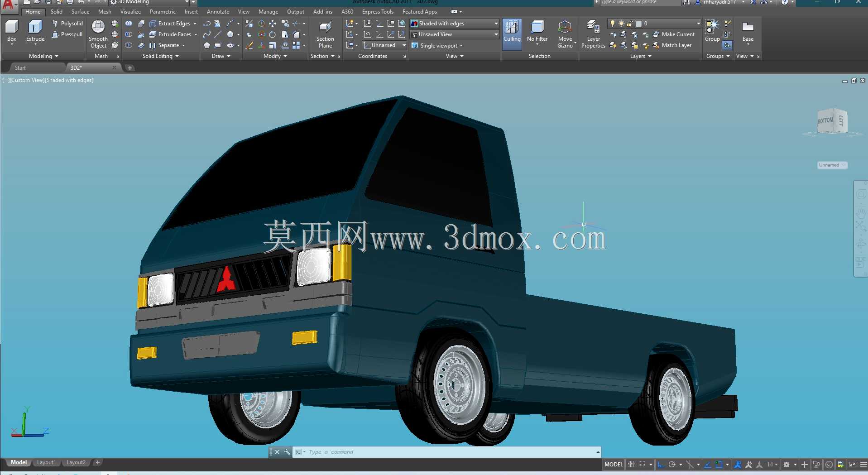Start the Presspull command
The height and width of the screenshot is (475, 868).
[67, 34]
